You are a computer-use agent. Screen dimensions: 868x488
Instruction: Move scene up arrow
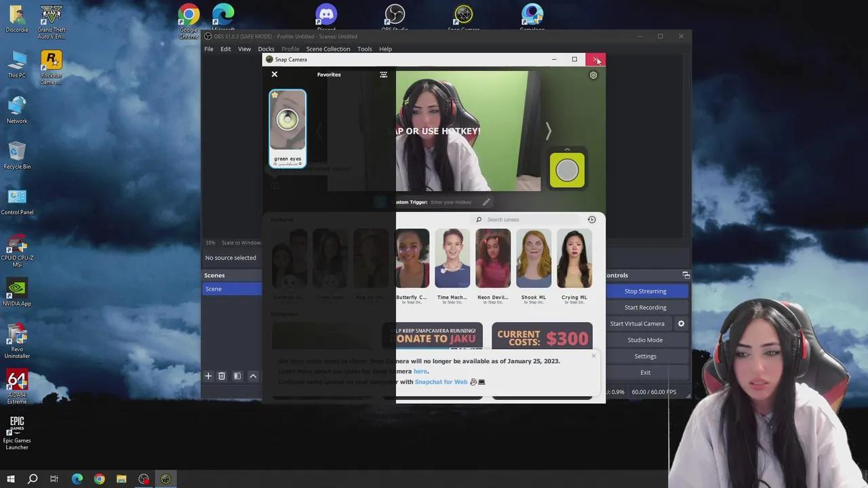[x=253, y=376]
